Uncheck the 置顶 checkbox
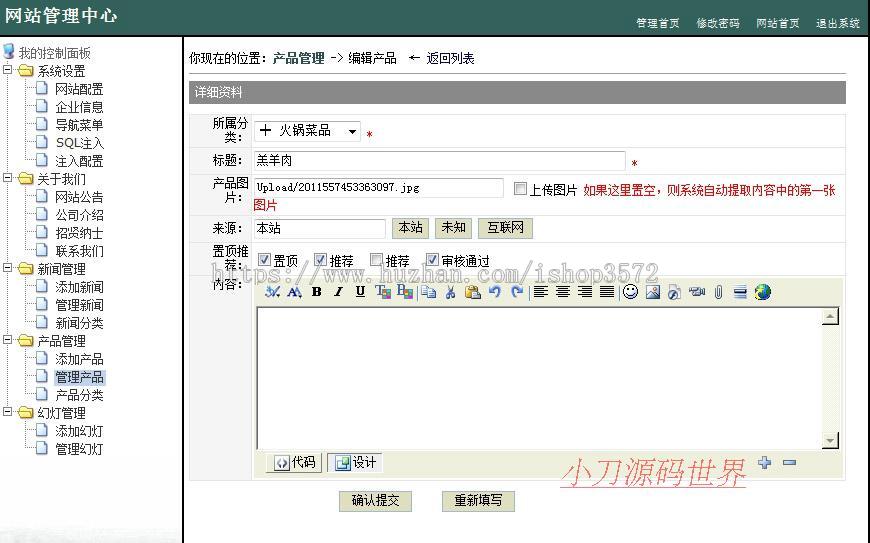Viewport: 870px width, 543px height. [x=264, y=259]
